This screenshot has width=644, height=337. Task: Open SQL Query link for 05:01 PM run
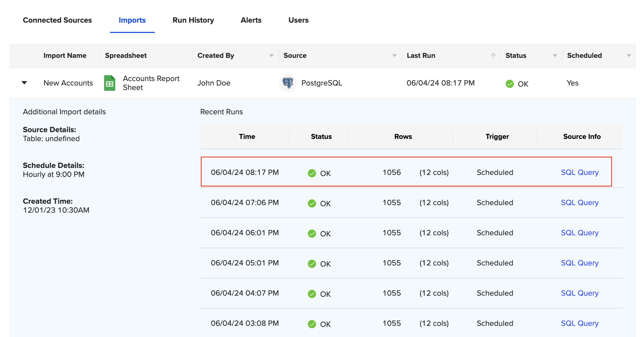click(580, 263)
